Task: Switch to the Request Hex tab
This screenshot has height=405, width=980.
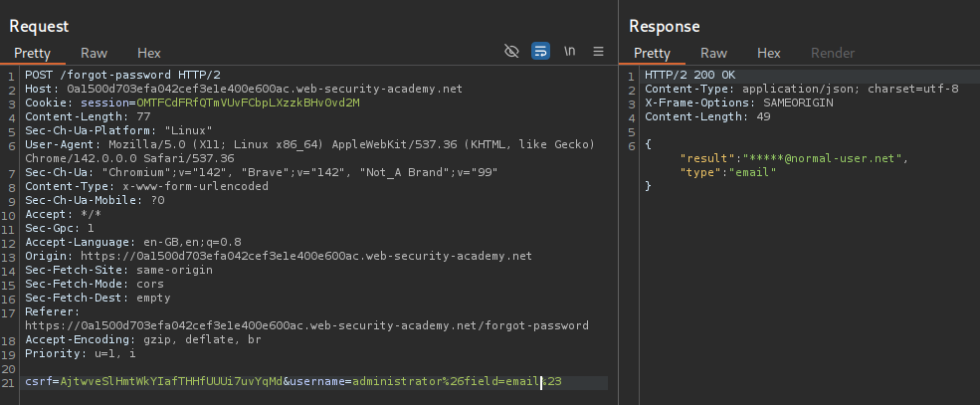Action: click(x=148, y=53)
